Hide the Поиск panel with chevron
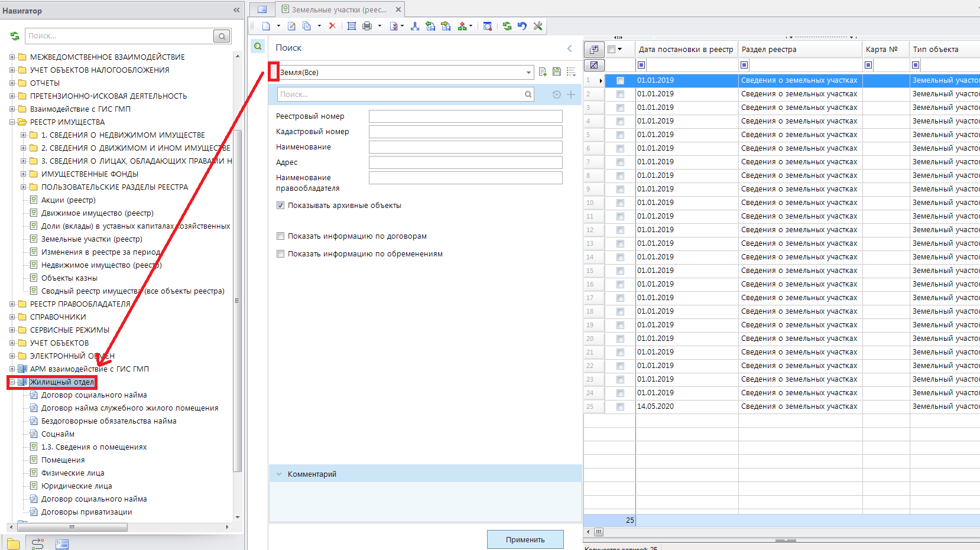Image resolution: width=980 pixels, height=550 pixels. (570, 48)
